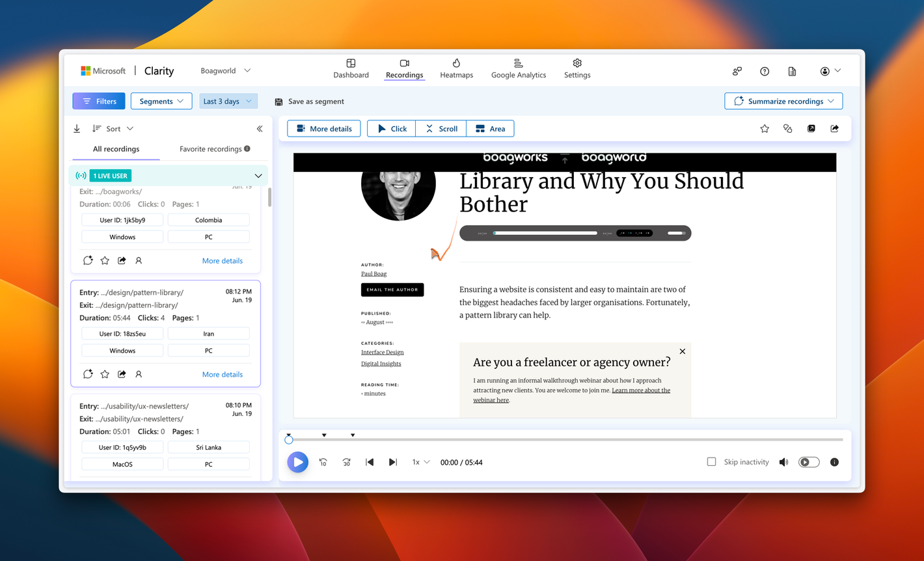Mute the recording playback volume
Screen dimensions: 924x561
(x=783, y=462)
